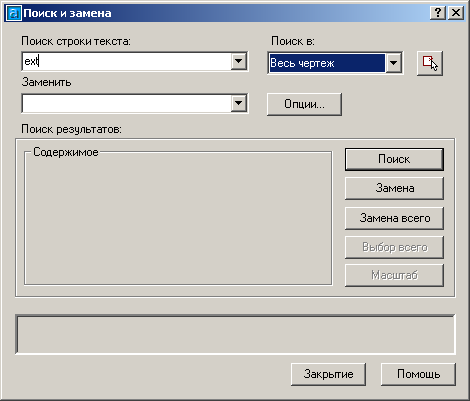Expand the Поиск строки текста dropdown arrow
Viewport: 470px width, 401px height.
pyautogui.click(x=239, y=61)
